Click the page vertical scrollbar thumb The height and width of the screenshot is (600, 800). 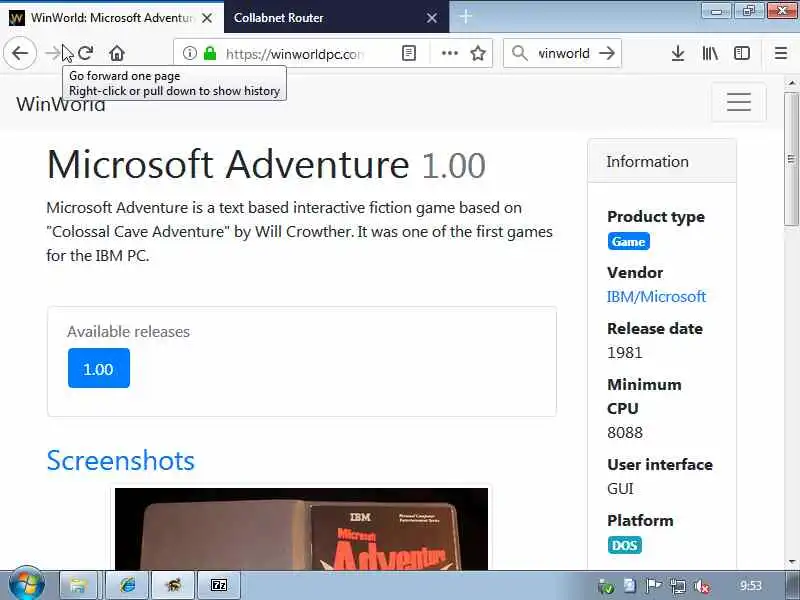(x=791, y=159)
